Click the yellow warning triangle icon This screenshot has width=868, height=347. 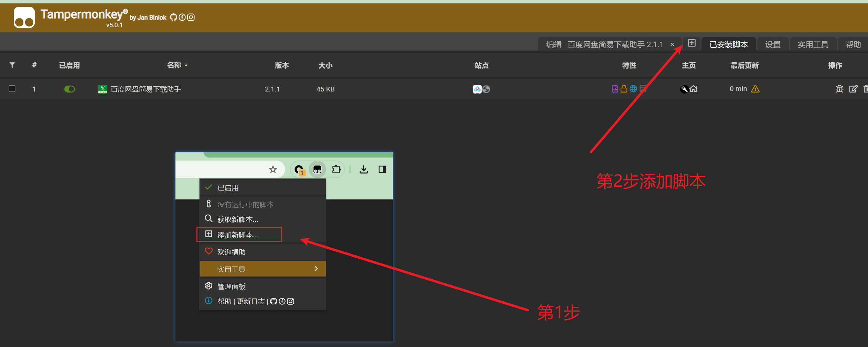[755, 89]
